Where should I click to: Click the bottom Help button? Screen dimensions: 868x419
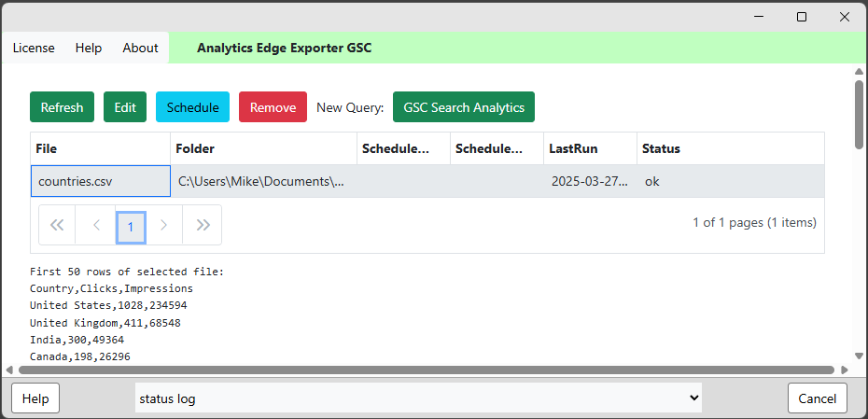pyautogui.click(x=35, y=398)
